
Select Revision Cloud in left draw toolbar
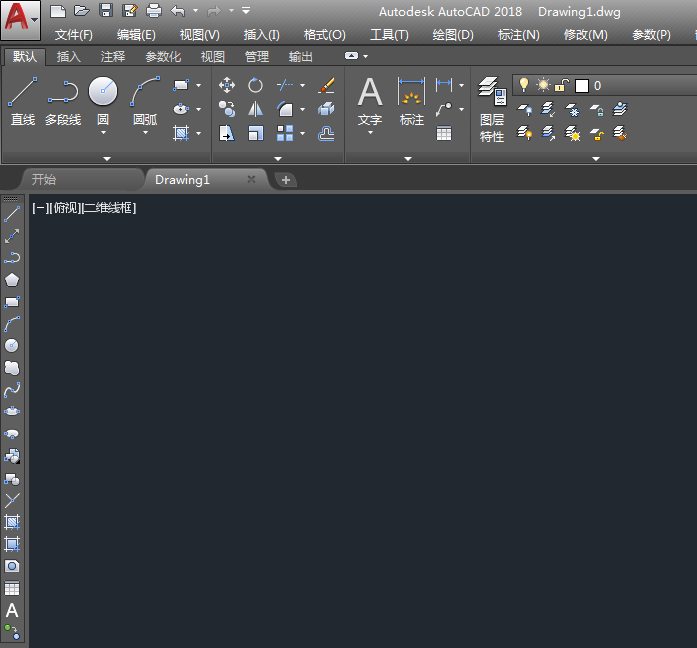[12, 368]
